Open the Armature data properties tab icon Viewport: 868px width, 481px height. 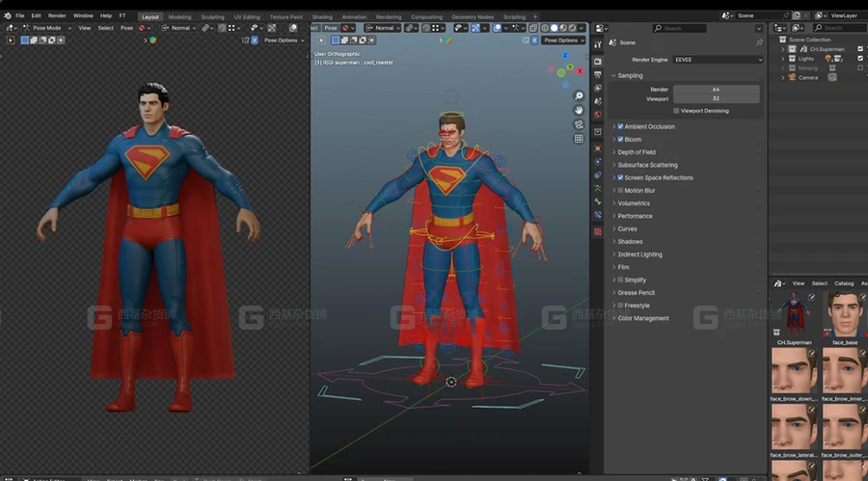point(598,188)
